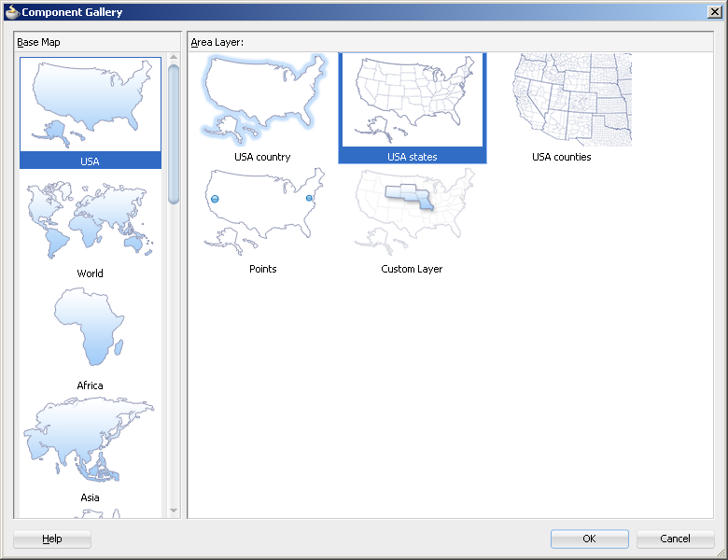Click the "USA" label under base map
This screenshot has width=728, height=560.
(x=91, y=161)
